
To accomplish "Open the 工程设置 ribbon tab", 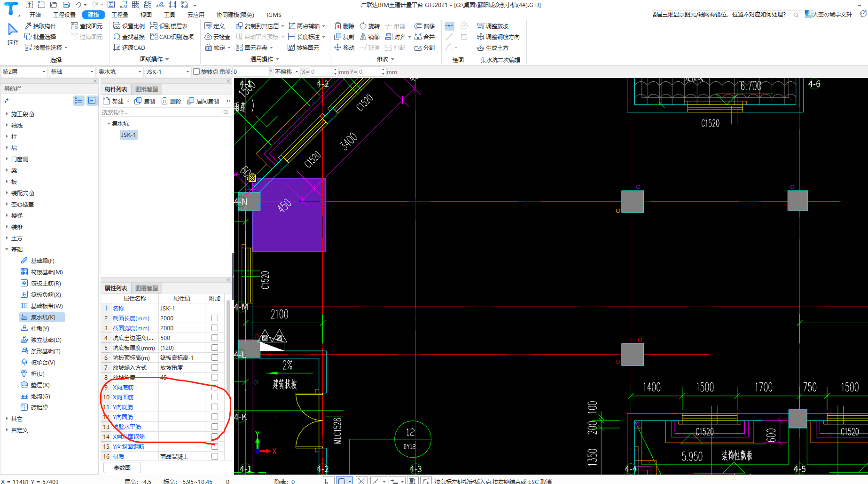I will pyautogui.click(x=64, y=15).
